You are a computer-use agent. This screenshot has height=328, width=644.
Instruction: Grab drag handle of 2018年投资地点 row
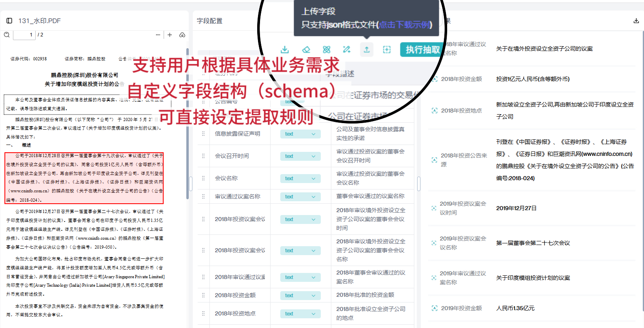203,313
